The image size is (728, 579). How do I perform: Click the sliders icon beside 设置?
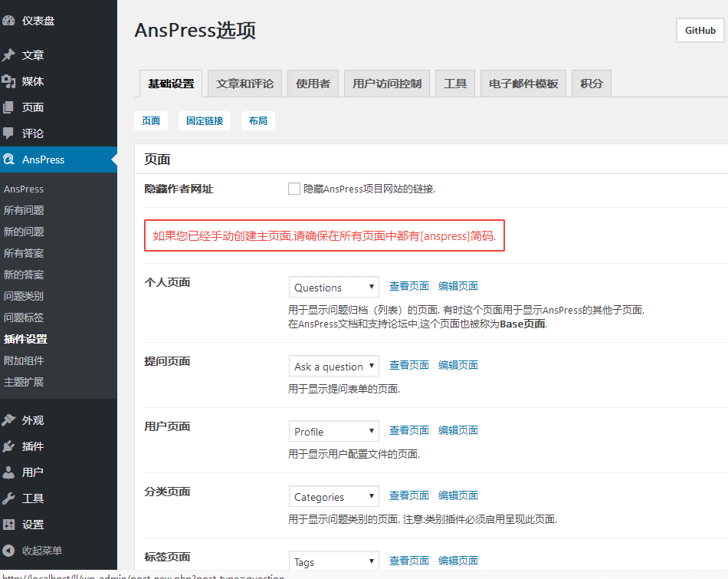[x=9, y=524]
